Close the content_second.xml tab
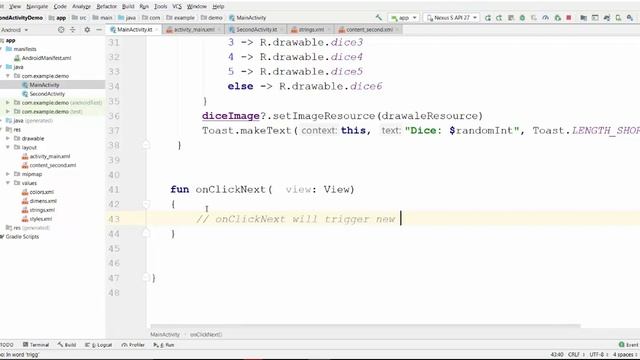 coord(397,30)
